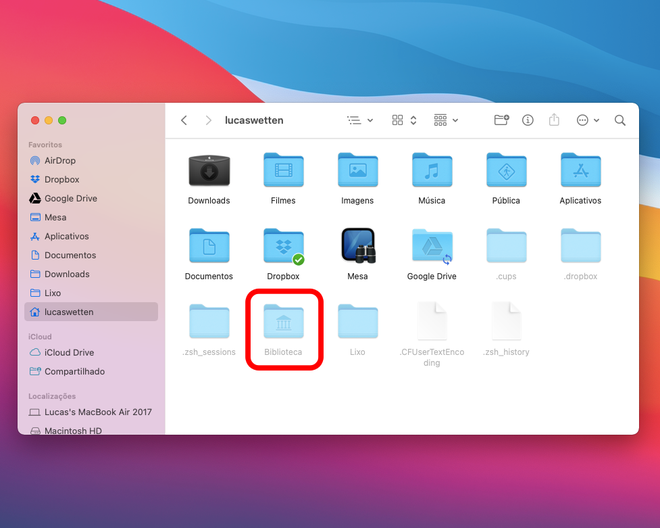
Task: Expand the actions menu dropdown arrow
Action: click(596, 120)
